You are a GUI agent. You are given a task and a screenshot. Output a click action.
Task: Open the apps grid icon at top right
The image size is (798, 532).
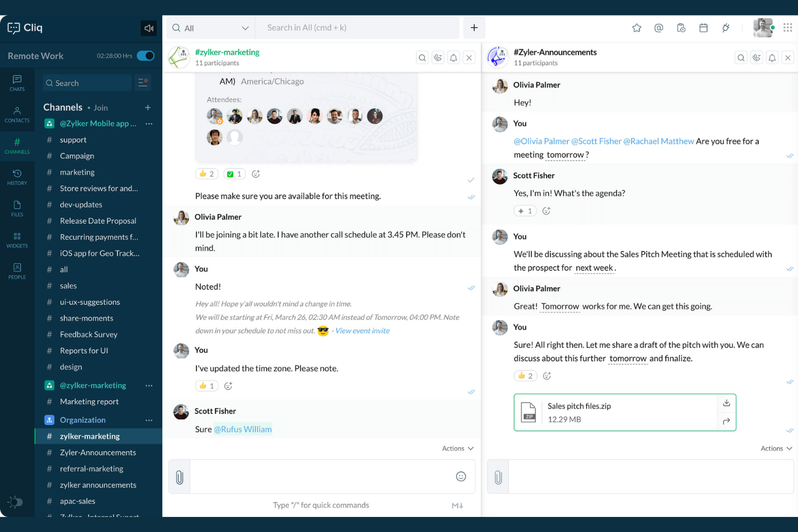(x=788, y=27)
